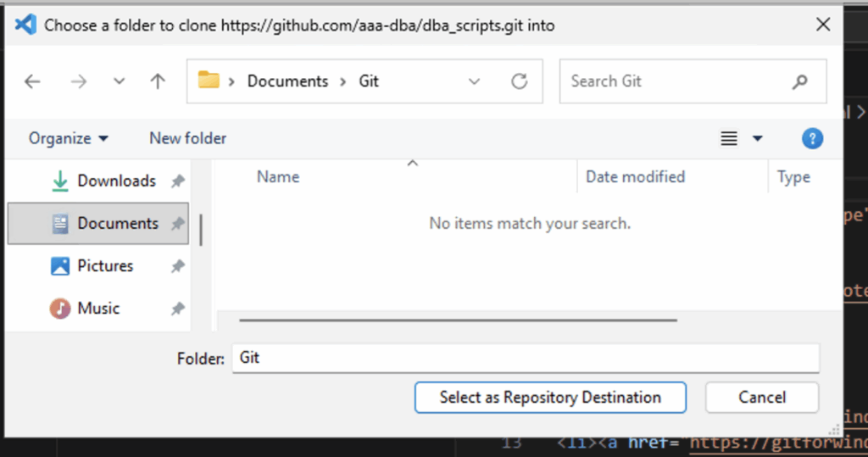Sort files by Date modified column

coord(635,177)
